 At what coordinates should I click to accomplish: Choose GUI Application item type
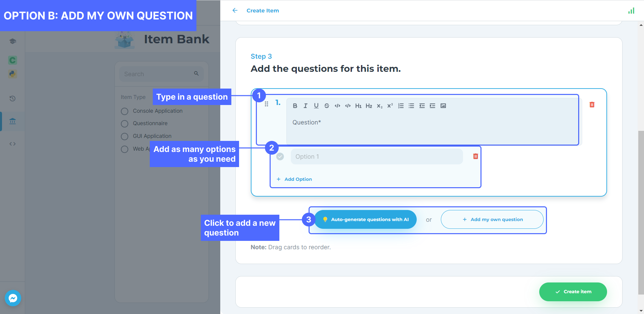click(x=125, y=136)
